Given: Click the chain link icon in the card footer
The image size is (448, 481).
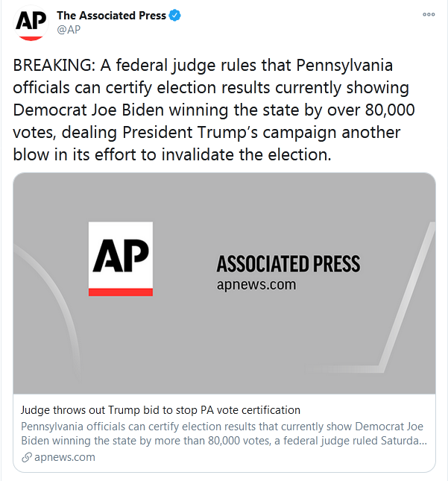Looking at the screenshot, I should 27,457.
